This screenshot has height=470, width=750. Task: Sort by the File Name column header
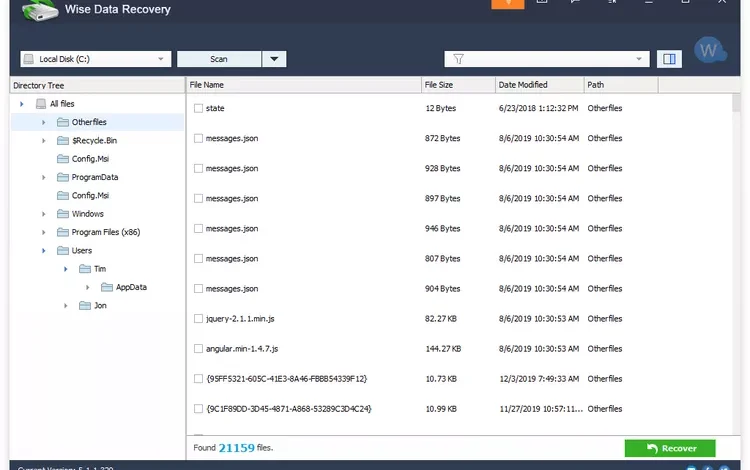[304, 85]
